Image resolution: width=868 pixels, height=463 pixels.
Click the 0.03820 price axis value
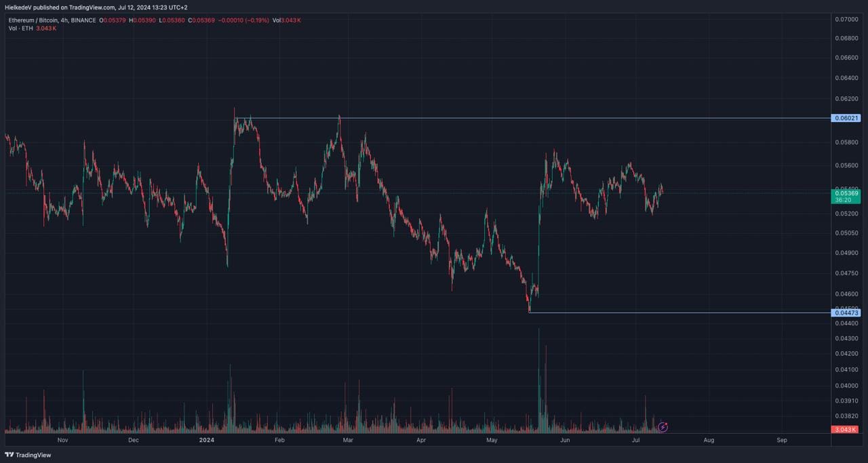coord(846,416)
